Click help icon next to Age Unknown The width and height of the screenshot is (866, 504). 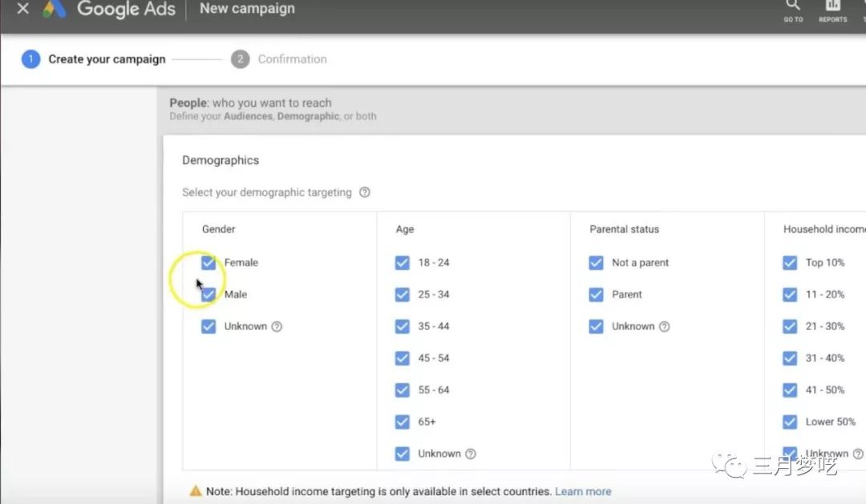pyautogui.click(x=471, y=454)
